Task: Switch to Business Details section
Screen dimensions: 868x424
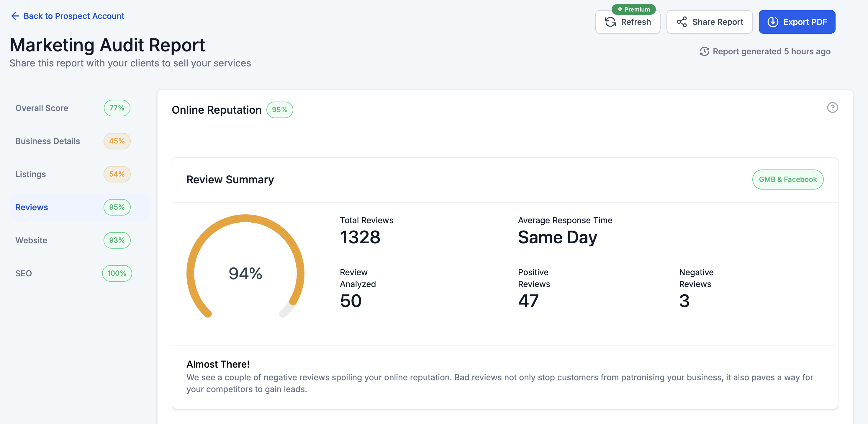Action: [48, 141]
